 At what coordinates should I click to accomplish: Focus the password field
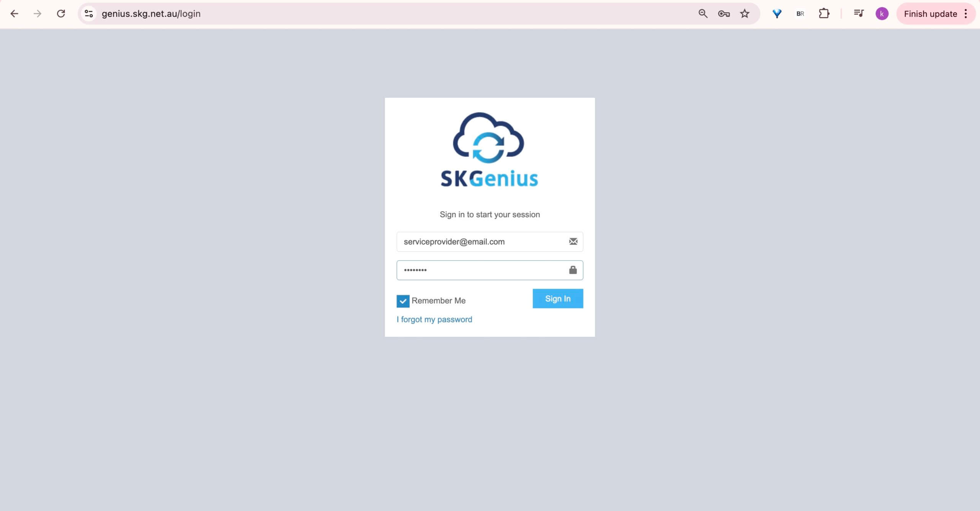pos(482,270)
